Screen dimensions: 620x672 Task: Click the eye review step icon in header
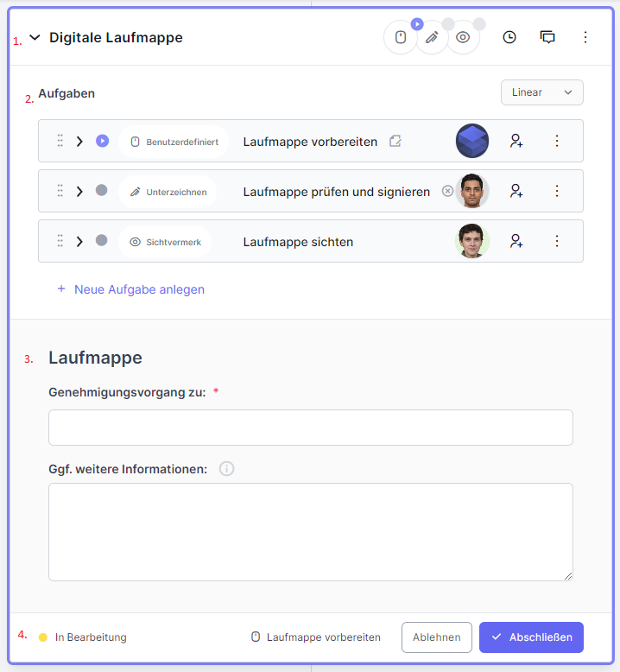463,37
